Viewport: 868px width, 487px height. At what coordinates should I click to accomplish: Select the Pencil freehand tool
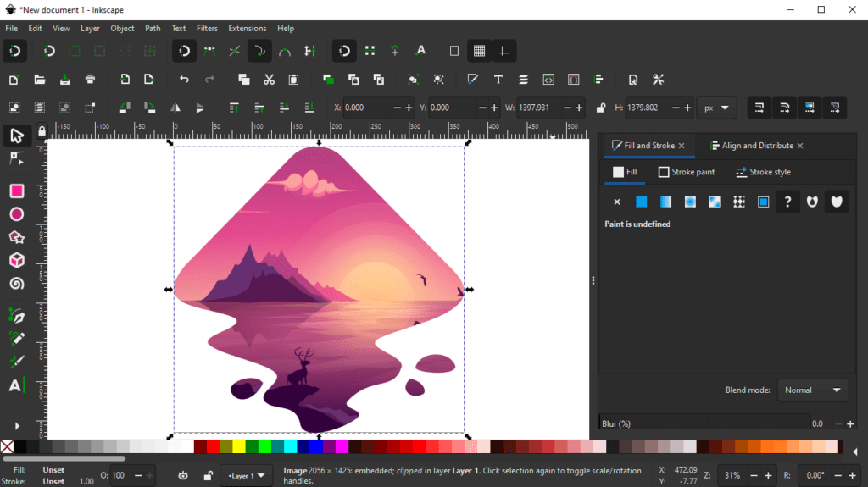(x=17, y=338)
